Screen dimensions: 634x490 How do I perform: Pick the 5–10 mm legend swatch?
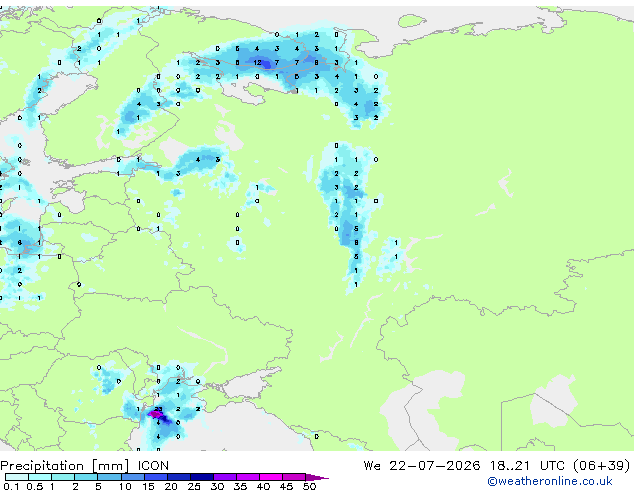point(109,477)
